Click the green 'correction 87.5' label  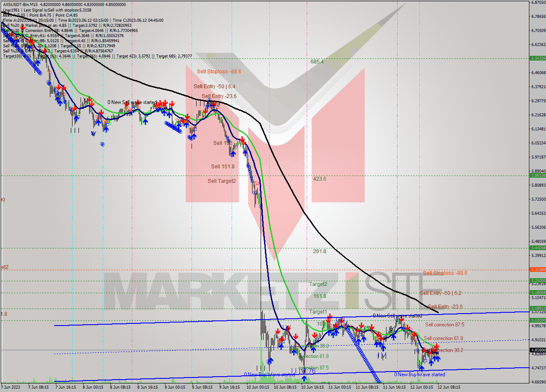click(x=314, y=368)
